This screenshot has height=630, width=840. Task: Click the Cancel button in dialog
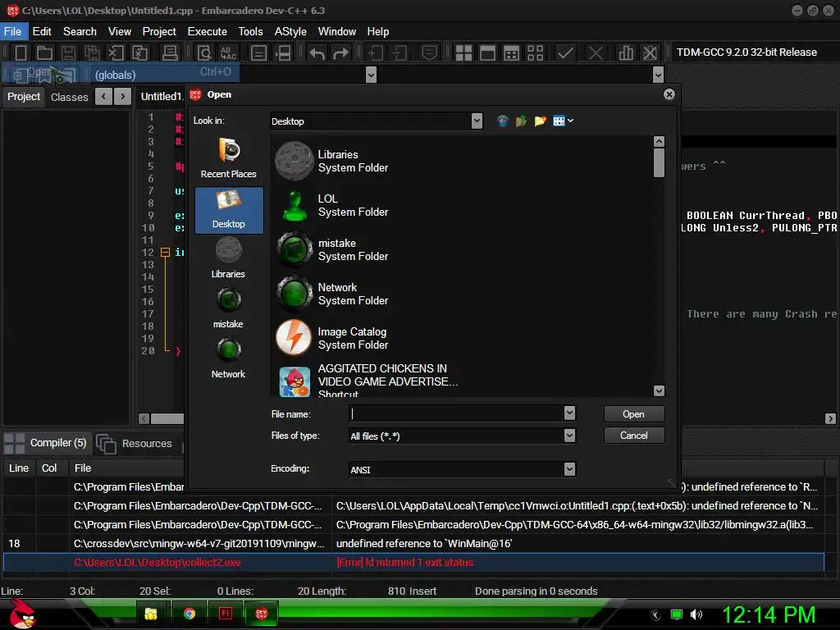pyautogui.click(x=634, y=436)
